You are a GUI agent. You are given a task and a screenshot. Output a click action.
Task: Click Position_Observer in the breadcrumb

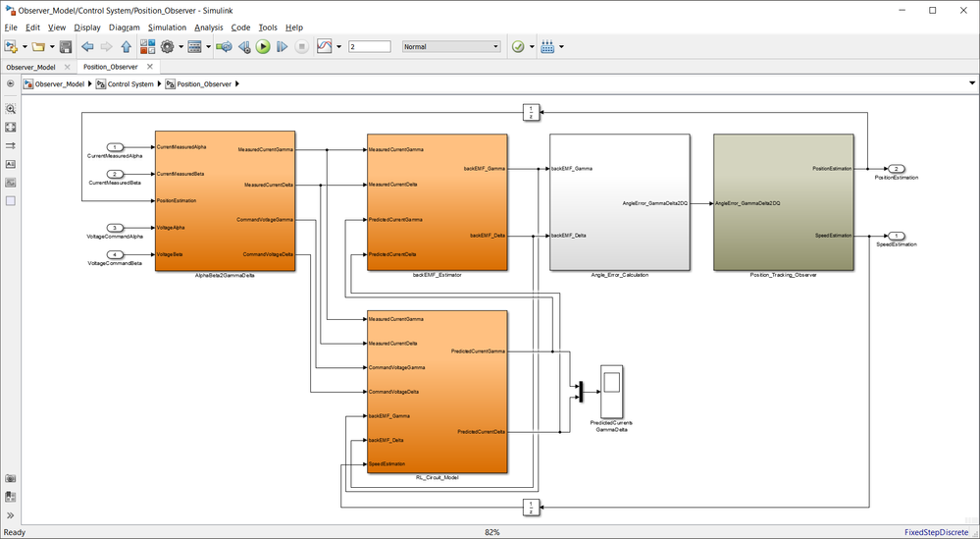click(x=204, y=83)
